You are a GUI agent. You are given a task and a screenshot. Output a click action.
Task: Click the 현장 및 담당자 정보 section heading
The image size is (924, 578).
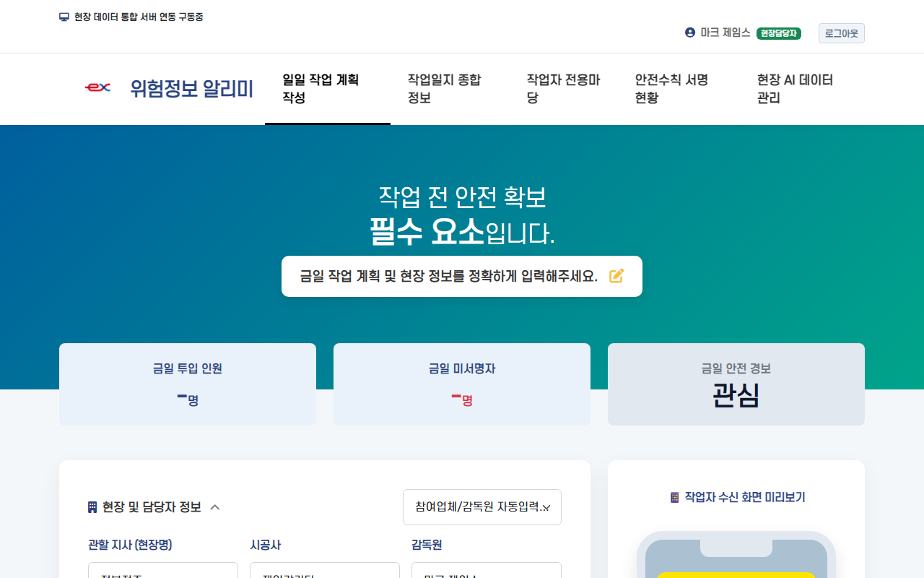[152, 507]
